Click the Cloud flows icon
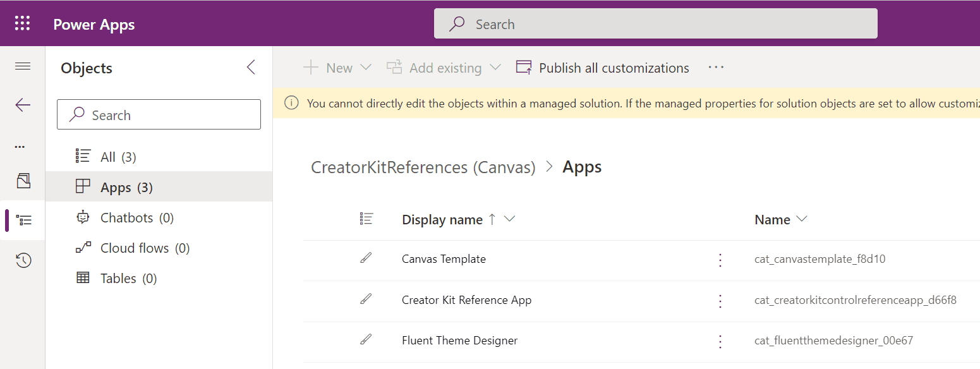 tap(83, 248)
